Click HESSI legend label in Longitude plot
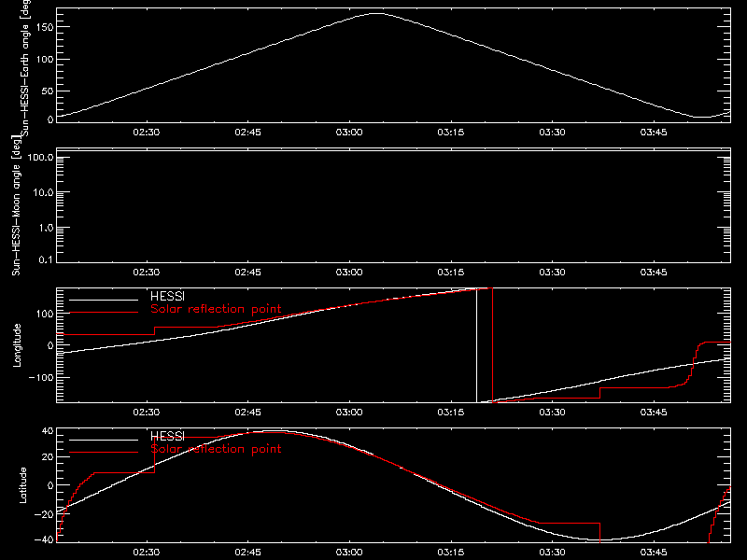 (x=167, y=296)
